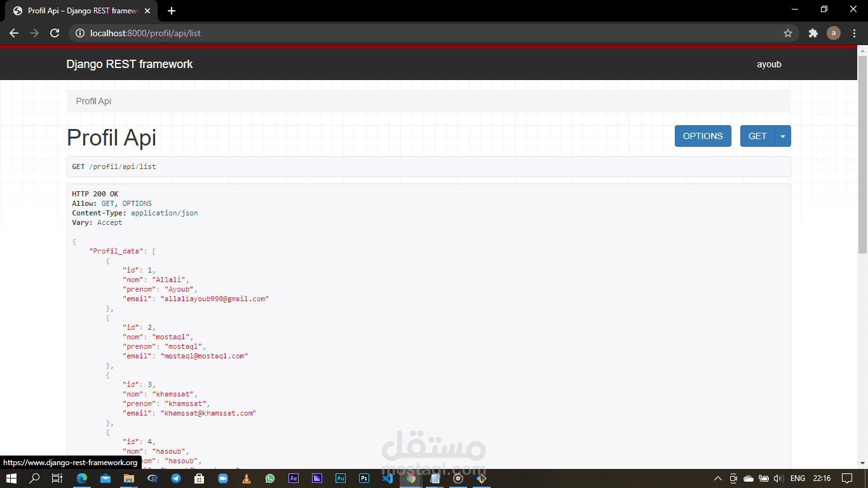
Task: Click the email "mostaql@mostaql.com"
Action: (x=204, y=356)
